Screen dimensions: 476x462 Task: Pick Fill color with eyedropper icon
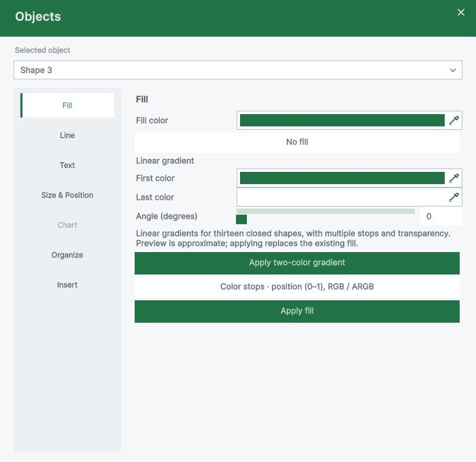click(x=454, y=120)
